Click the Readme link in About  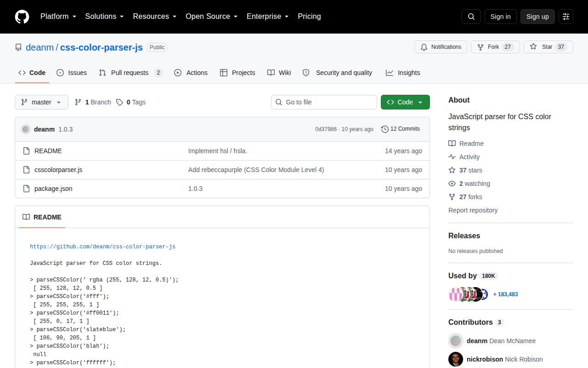coord(466,144)
